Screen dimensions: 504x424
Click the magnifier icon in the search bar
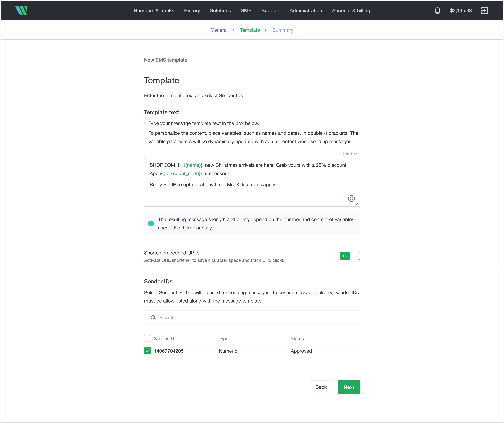coord(153,317)
